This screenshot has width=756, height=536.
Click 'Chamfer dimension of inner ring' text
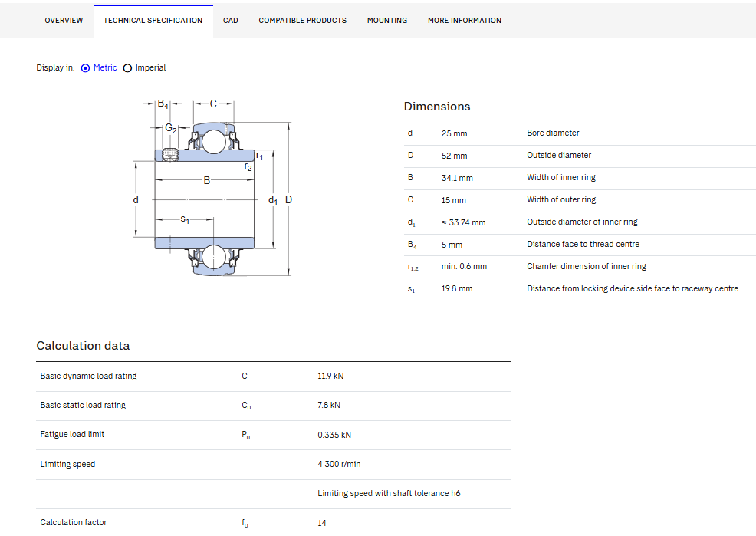click(587, 266)
